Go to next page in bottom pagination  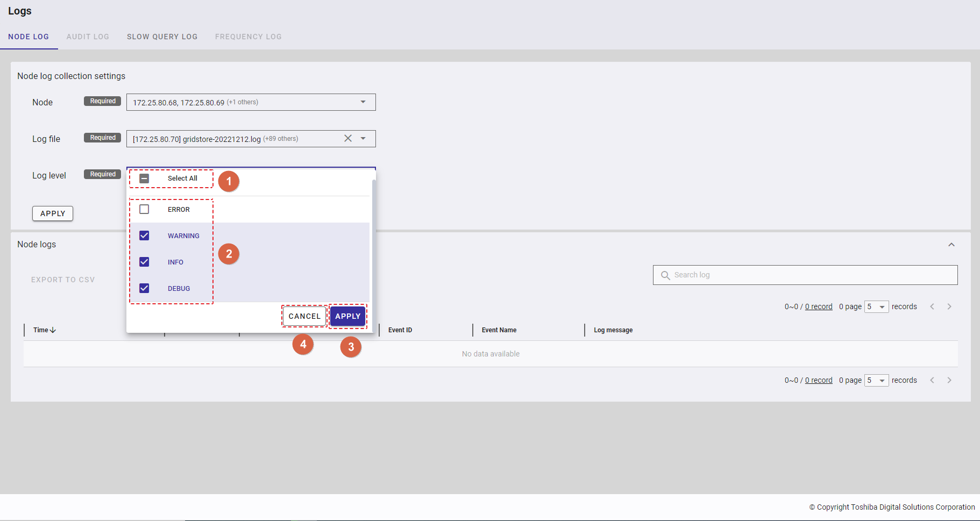coord(949,380)
